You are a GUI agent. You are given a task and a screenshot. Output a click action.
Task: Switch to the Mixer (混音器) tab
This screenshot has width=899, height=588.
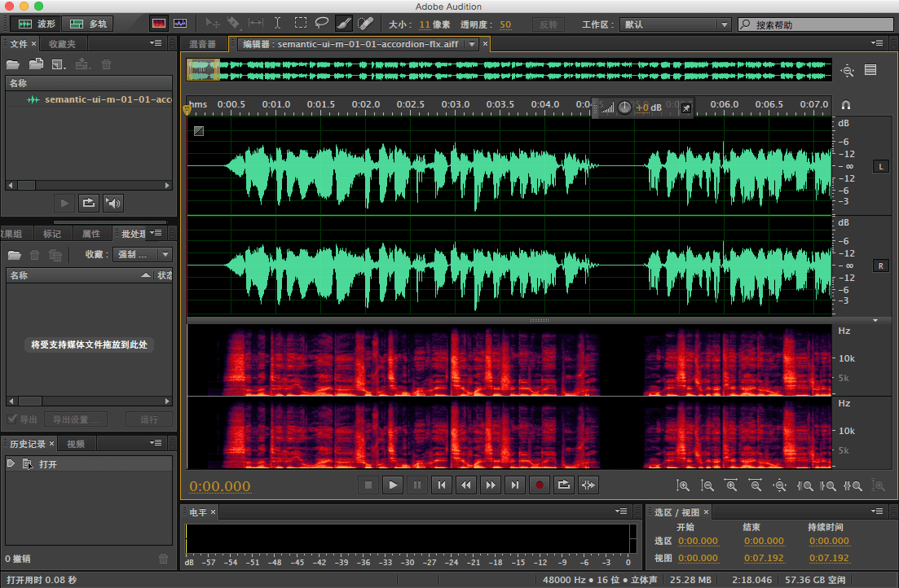coord(203,44)
